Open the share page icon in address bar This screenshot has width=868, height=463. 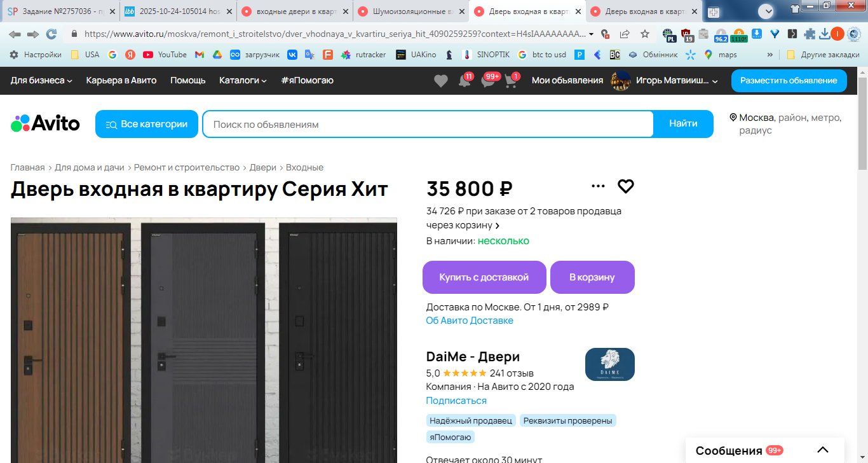point(625,34)
